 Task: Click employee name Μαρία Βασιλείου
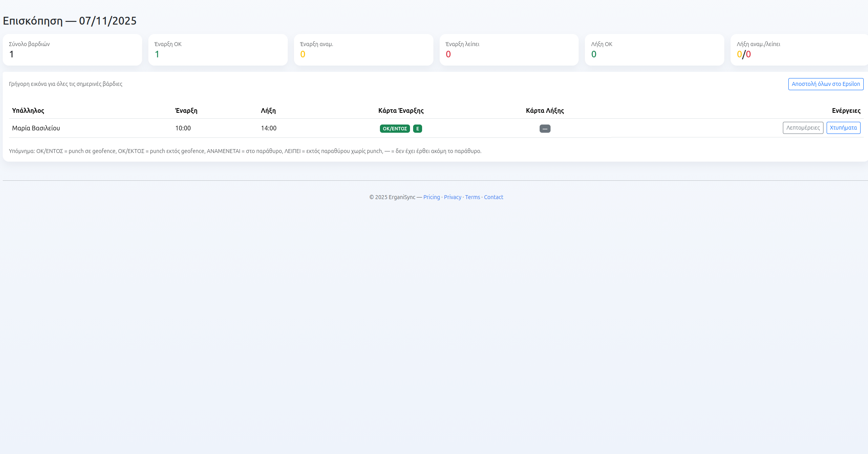click(x=36, y=128)
